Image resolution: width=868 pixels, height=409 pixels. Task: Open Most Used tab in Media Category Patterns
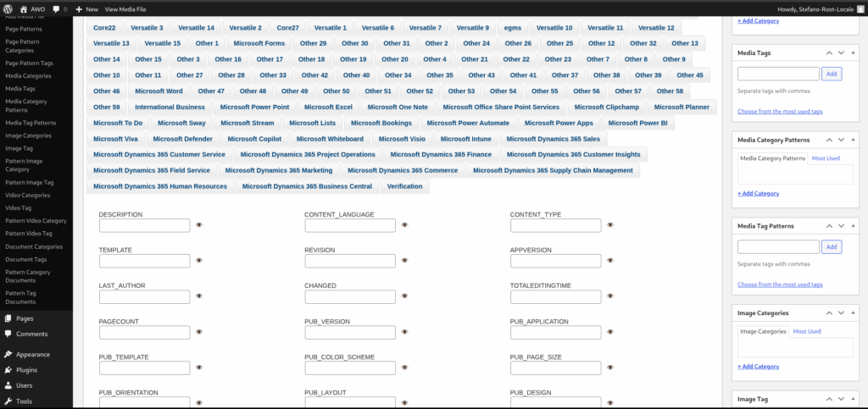(x=826, y=158)
